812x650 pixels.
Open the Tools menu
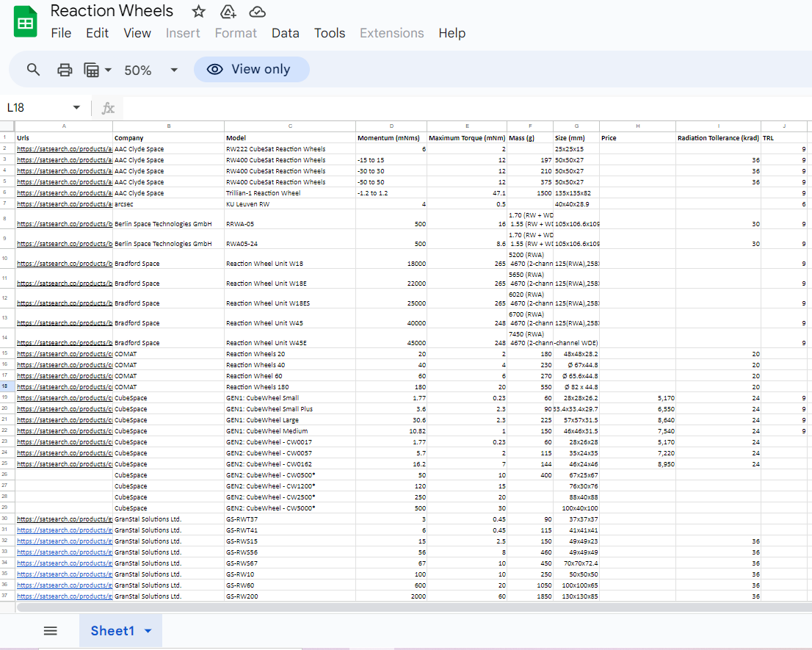pos(330,33)
